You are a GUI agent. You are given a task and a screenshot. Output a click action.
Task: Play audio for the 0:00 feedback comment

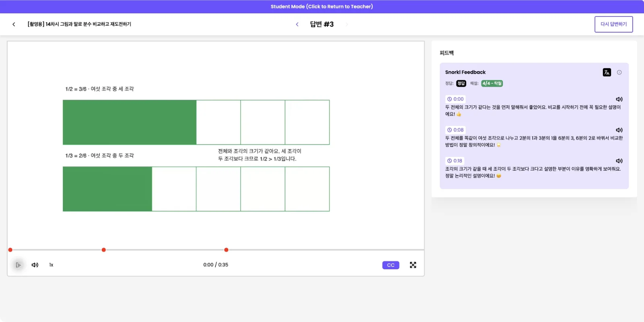point(619,99)
